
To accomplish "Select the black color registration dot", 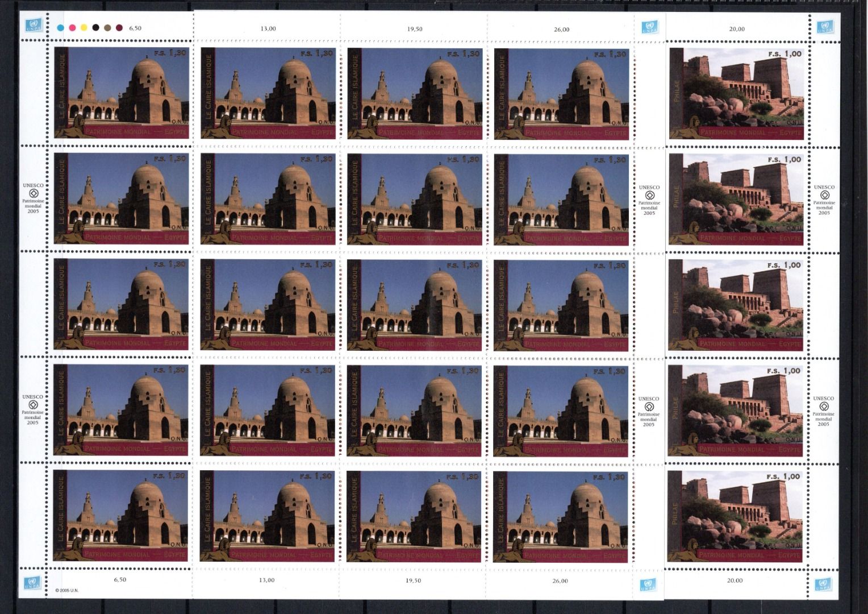I will point(95,27).
